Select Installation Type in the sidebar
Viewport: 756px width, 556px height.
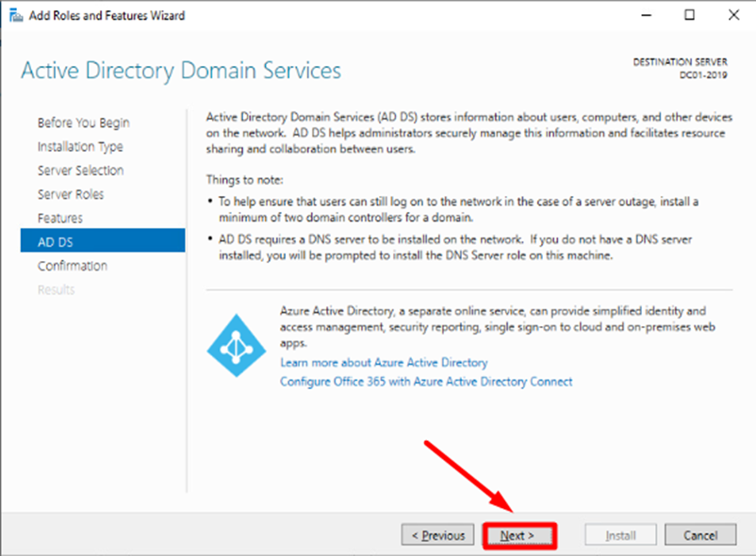[80, 147]
